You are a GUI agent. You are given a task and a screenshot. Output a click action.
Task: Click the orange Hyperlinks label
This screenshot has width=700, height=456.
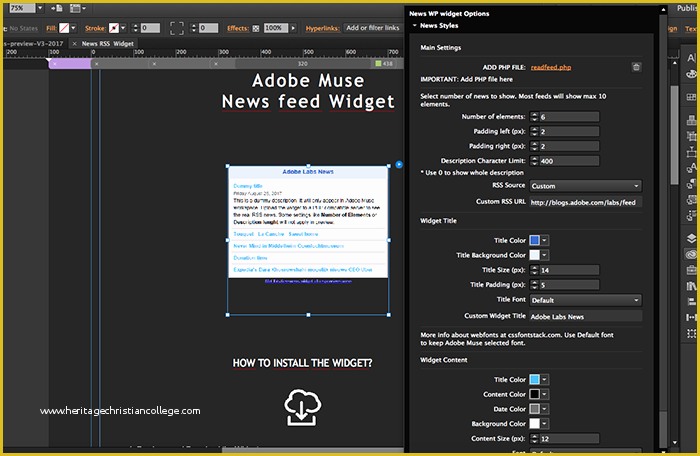pyautogui.click(x=322, y=28)
